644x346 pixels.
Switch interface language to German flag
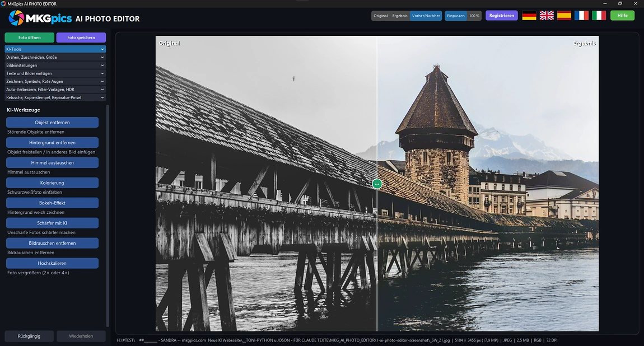click(529, 16)
